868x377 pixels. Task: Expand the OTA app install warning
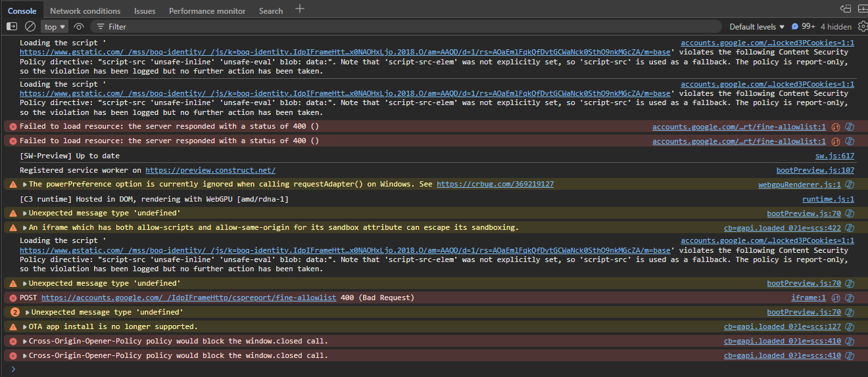pyautogui.click(x=25, y=326)
